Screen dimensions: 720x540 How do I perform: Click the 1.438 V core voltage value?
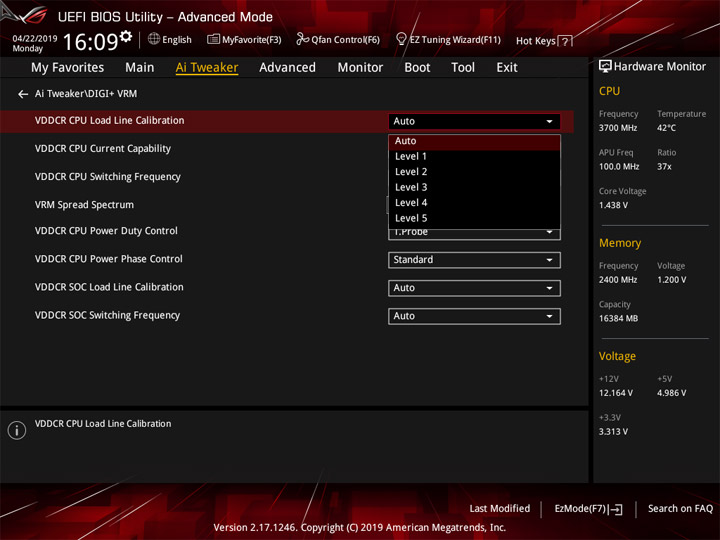pyautogui.click(x=613, y=205)
